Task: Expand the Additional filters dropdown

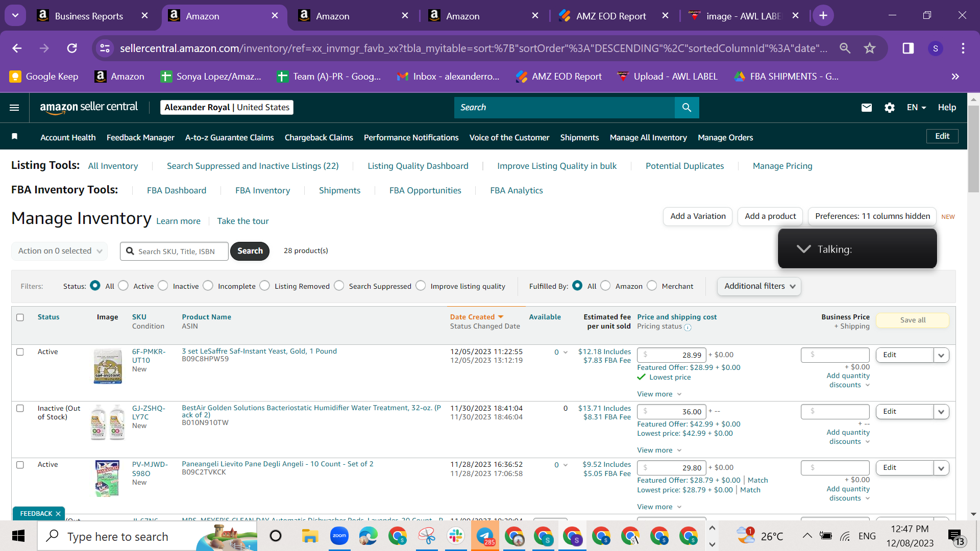Action: [x=759, y=286]
